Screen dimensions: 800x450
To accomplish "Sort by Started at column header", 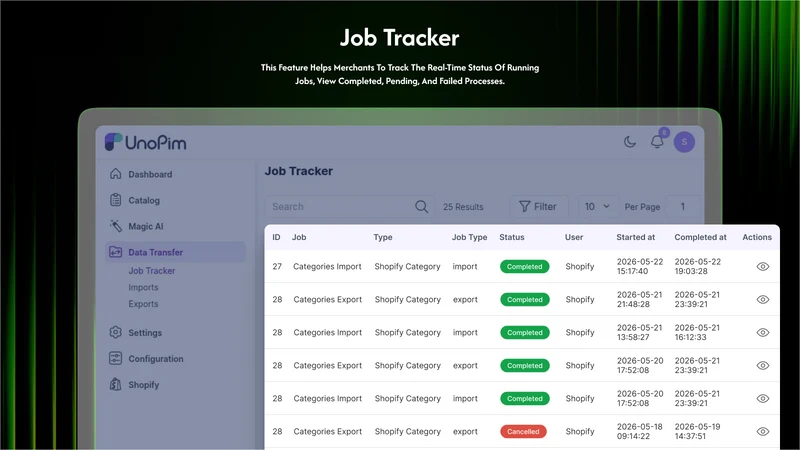I will point(636,237).
